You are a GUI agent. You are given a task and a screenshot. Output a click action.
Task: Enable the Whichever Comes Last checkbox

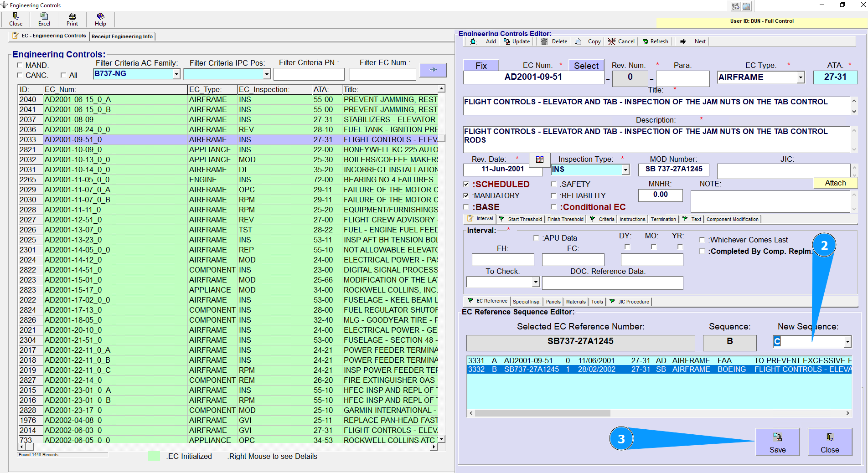point(702,240)
